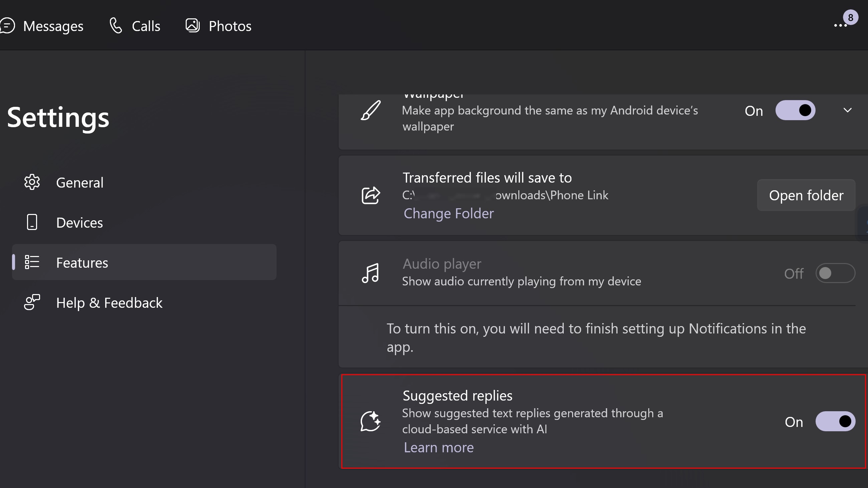Toggle the Wallpaper setting off

(795, 110)
